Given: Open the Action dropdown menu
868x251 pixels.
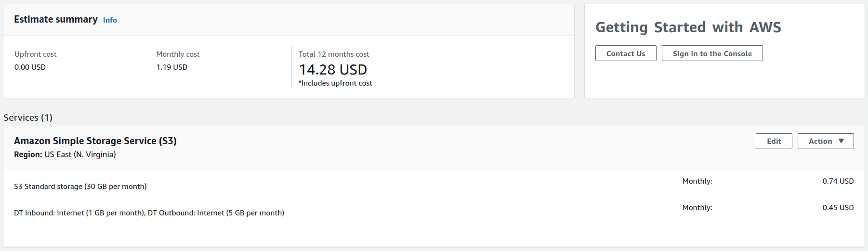Looking at the screenshot, I should tap(825, 141).
